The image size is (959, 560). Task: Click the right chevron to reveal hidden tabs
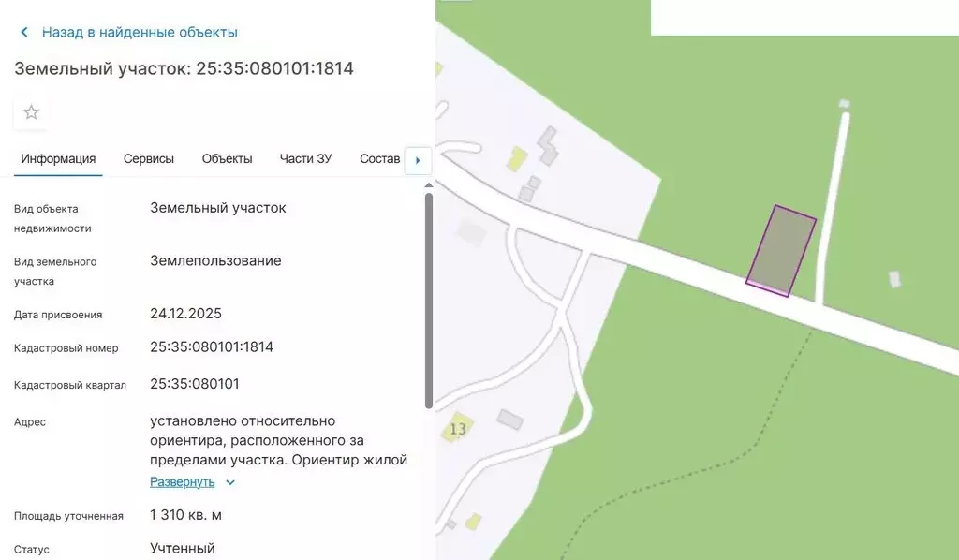point(419,159)
